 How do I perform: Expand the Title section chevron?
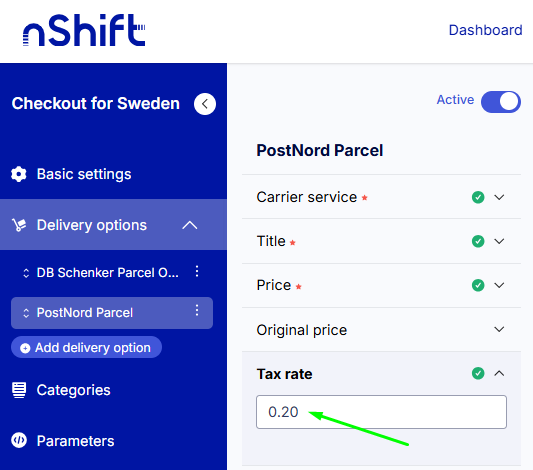point(499,241)
